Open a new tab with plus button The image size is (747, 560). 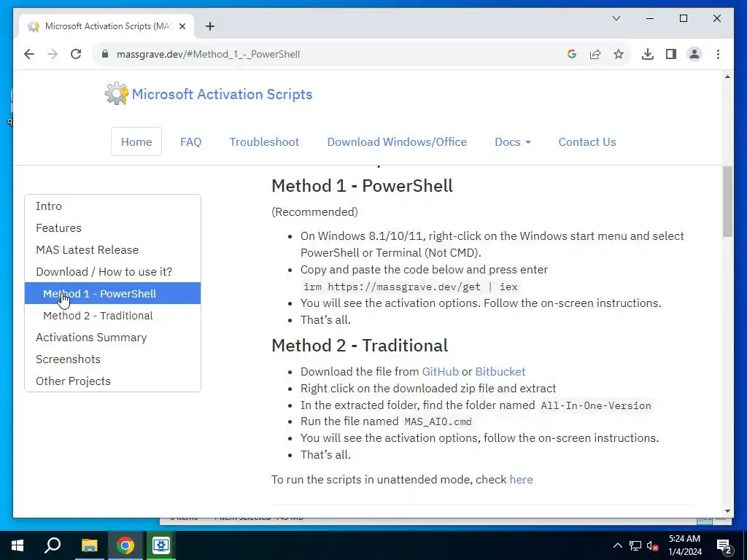coord(210,26)
